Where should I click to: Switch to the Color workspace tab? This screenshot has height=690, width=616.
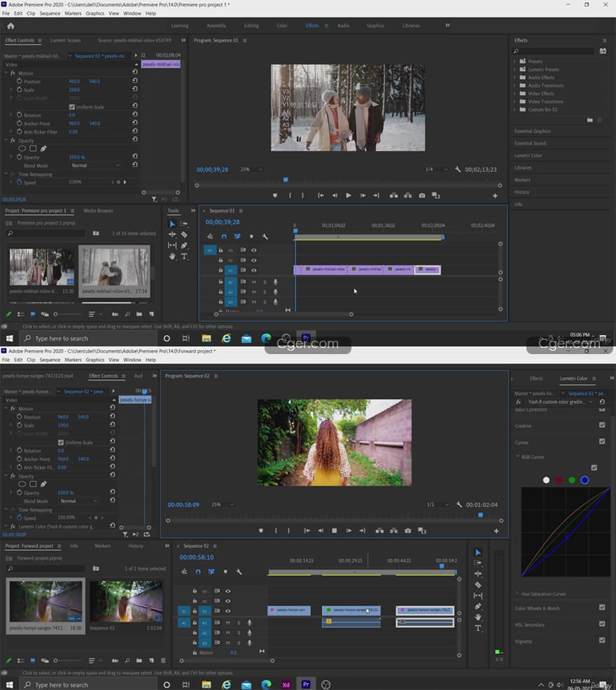(282, 25)
